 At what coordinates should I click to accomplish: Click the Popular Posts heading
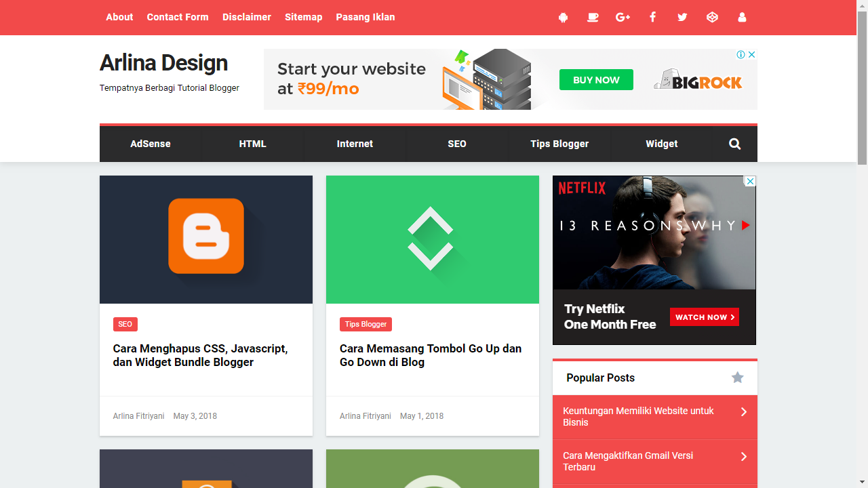click(x=600, y=378)
